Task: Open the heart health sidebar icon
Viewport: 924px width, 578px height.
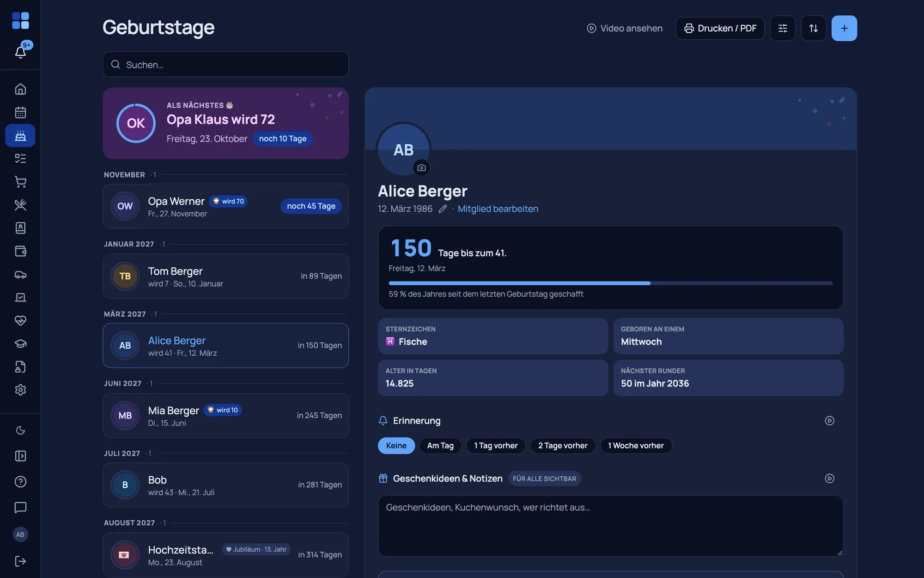Action: coord(20,320)
